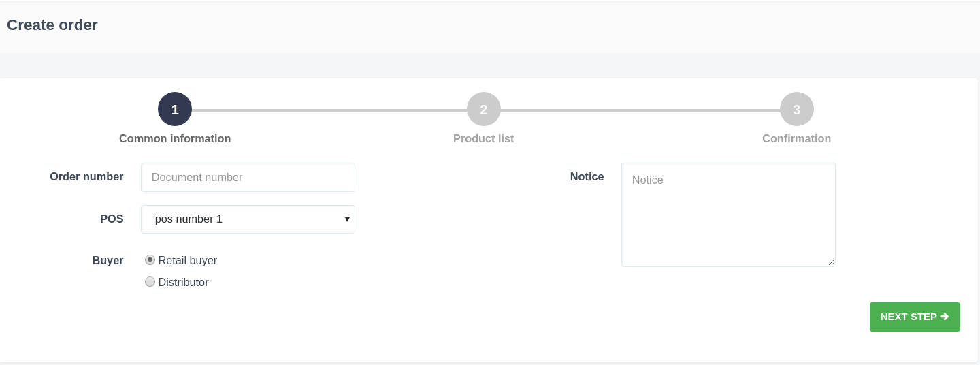Screen dimensions: 980x365
Task: Click arrow icon on Next Step button
Action: pos(945,317)
